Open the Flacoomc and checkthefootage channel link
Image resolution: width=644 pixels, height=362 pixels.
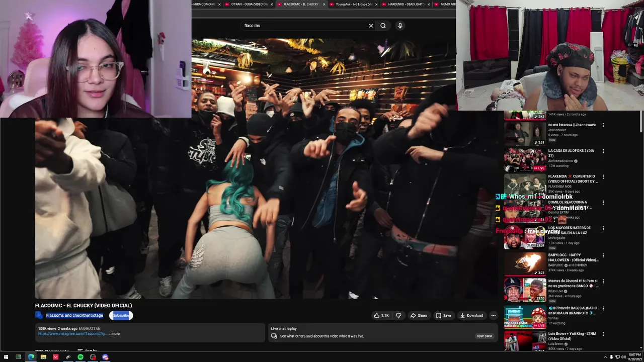(x=74, y=316)
